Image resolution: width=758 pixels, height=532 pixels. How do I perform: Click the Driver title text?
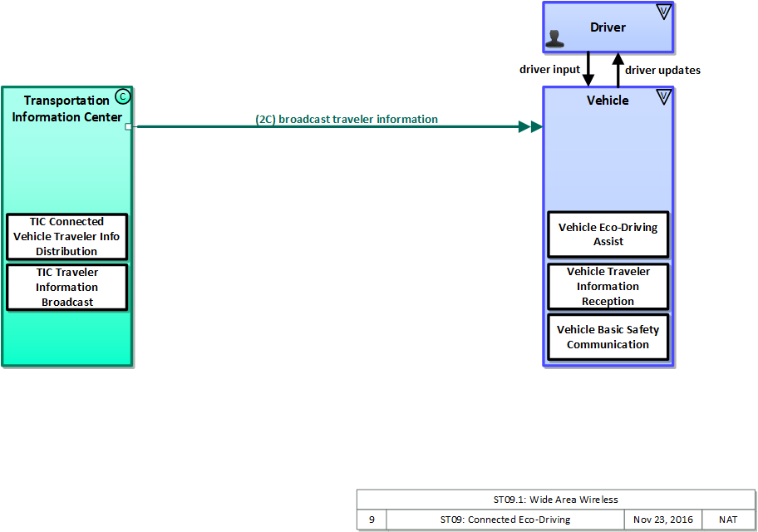click(608, 27)
